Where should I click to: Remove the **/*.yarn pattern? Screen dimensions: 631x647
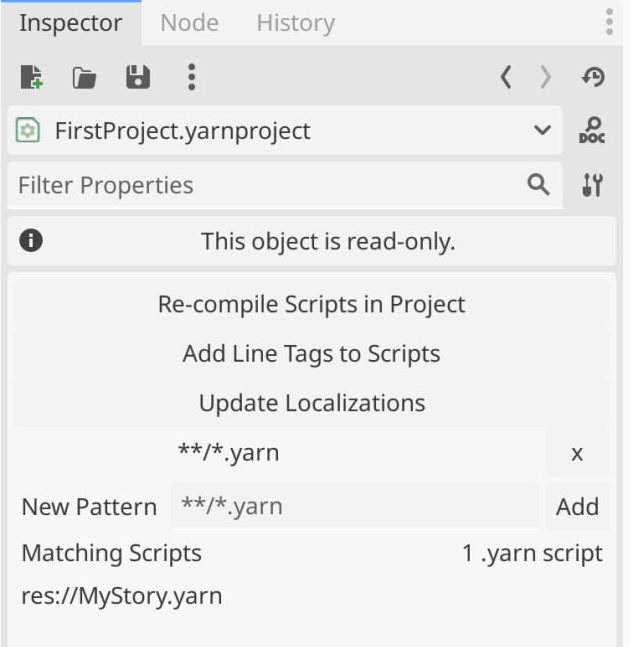pos(577,453)
